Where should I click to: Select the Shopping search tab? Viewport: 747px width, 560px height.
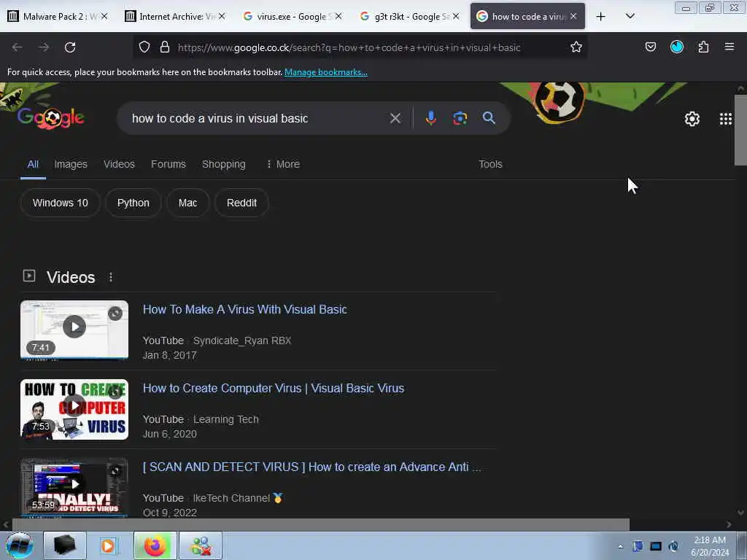point(223,164)
